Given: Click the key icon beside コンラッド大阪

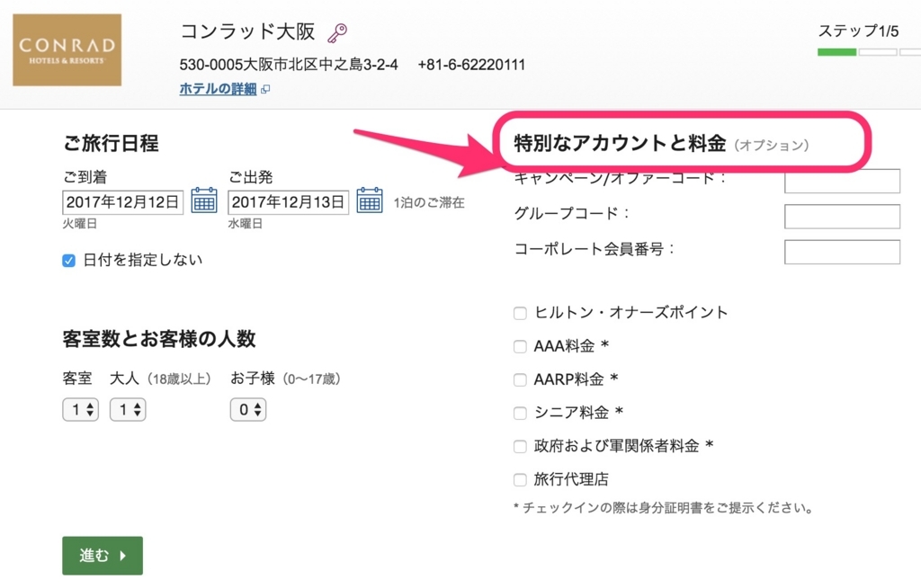Looking at the screenshot, I should tap(337, 33).
